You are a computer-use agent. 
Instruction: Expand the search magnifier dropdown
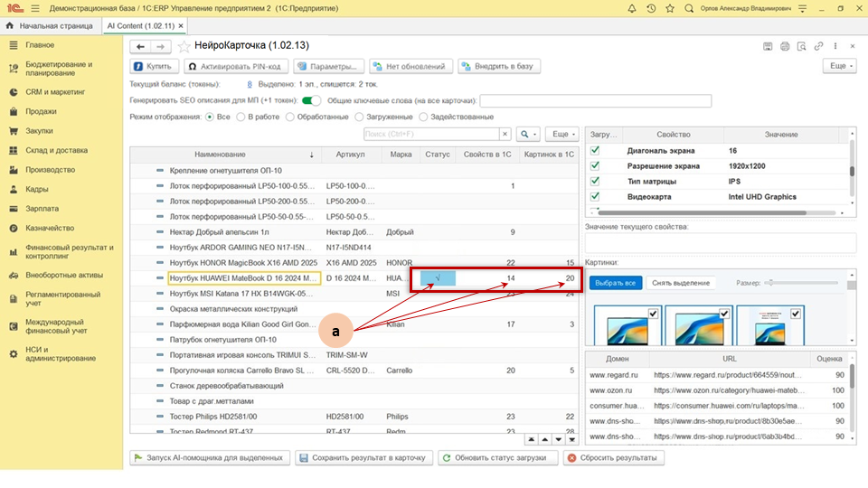pyautogui.click(x=527, y=135)
